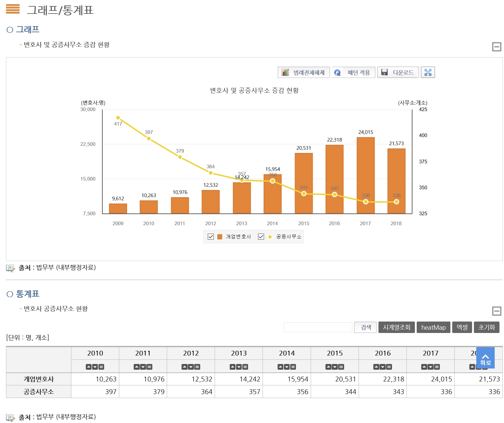504x423 pixels.
Task: Click the fullscreen expand chart icon
Action: [x=428, y=72]
